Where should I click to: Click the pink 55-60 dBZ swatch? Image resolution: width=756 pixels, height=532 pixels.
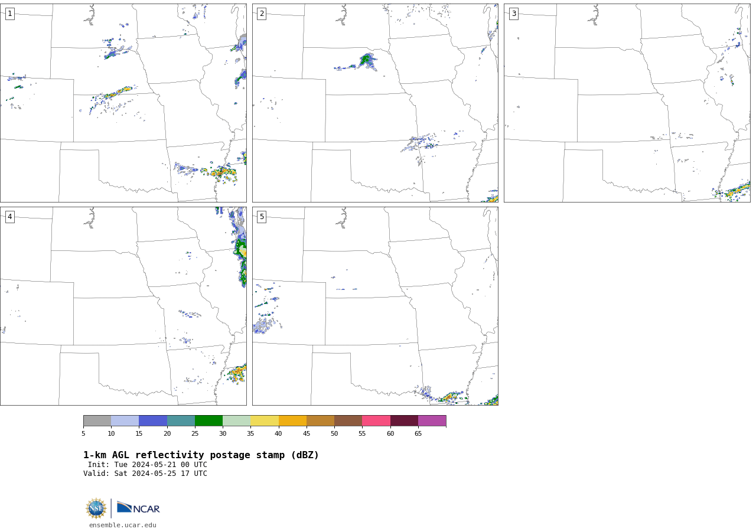click(x=376, y=421)
